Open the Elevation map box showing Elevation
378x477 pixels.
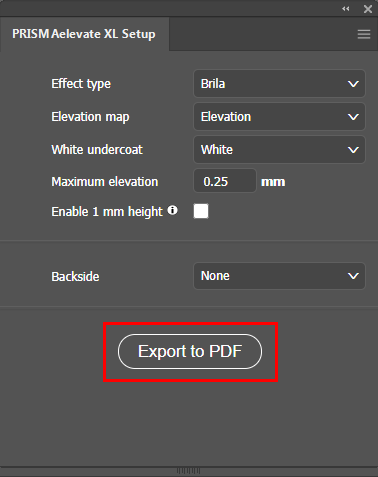[x=279, y=116]
